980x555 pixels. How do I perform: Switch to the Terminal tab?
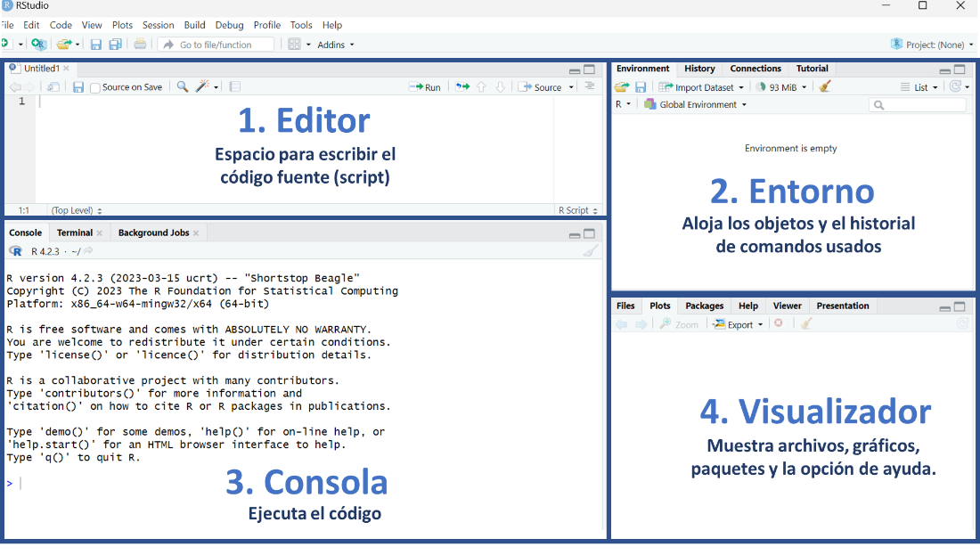click(74, 233)
